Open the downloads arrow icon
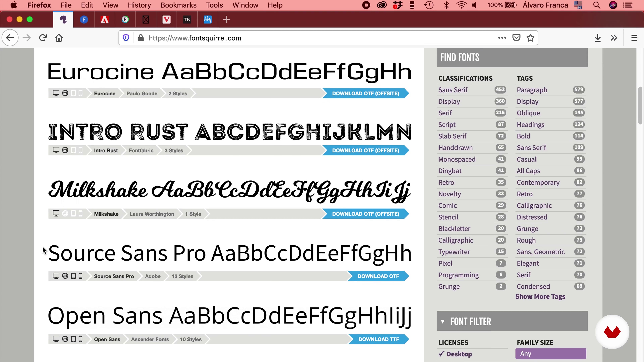Screen dimensions: 644x362 pos(598,38)
